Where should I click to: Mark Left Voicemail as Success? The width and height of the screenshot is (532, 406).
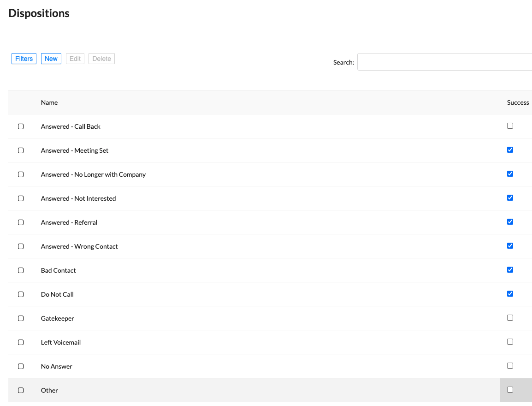point(510,341)
